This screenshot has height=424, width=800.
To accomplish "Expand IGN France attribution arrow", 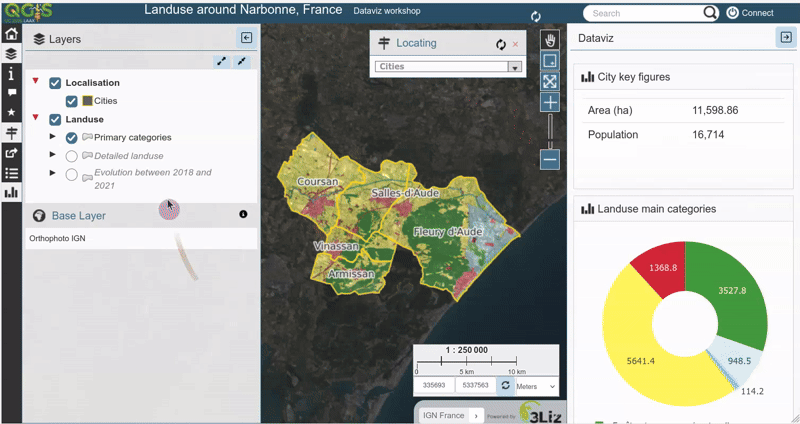I will [x=476, y=416].
